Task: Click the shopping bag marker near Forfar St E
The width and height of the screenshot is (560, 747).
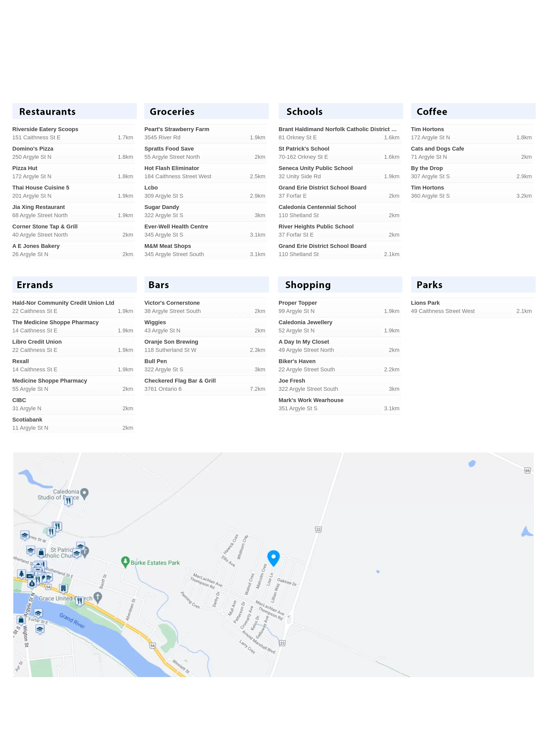Action: pyautogui.click(x=21, y=620)
